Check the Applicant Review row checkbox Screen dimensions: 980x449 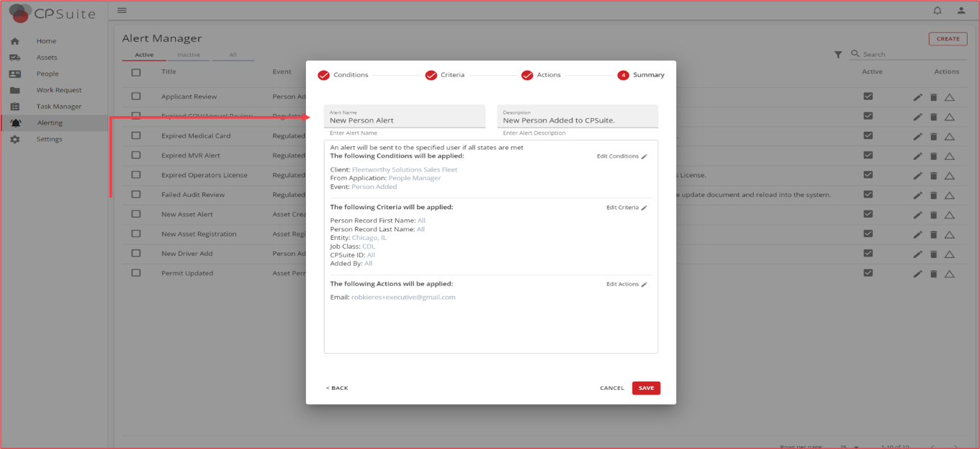point(135,96)
